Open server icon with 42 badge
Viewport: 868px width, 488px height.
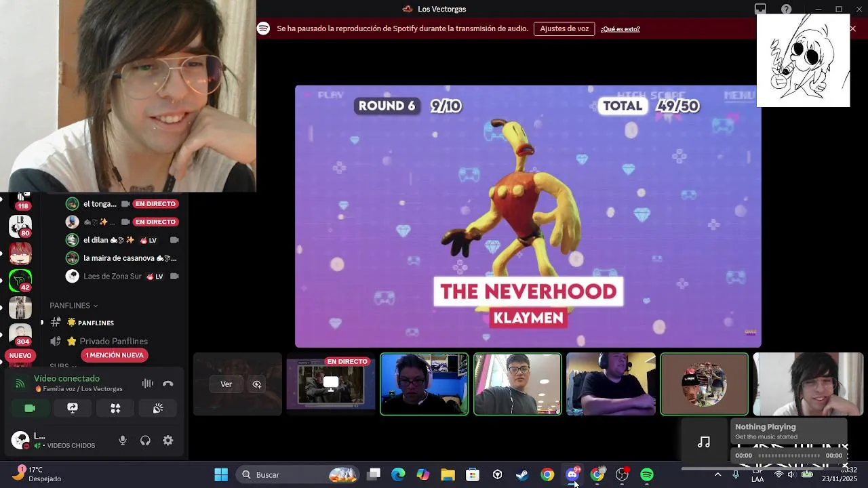(20, 280)
